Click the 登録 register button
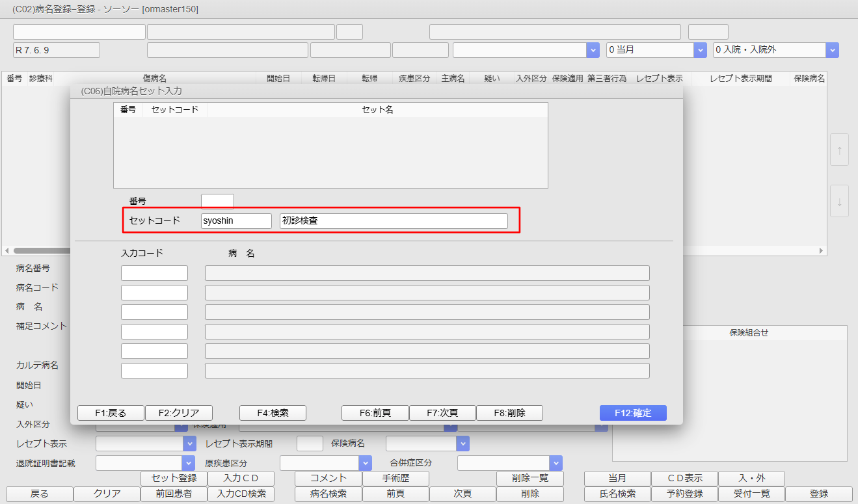Viewport: 858px width, 504px height. 818,494
